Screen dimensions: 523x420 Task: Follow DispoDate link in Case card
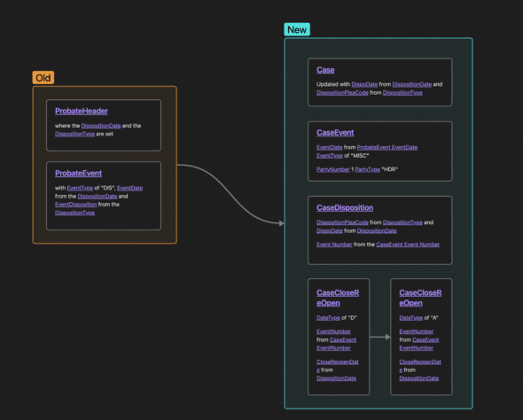click(x=364, y=84)
